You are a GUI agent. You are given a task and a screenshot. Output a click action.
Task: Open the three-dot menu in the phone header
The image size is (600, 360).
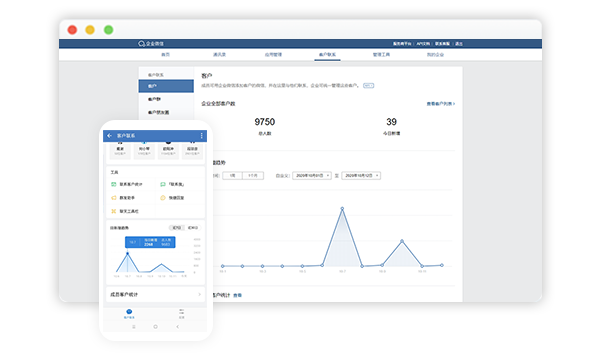202,135
